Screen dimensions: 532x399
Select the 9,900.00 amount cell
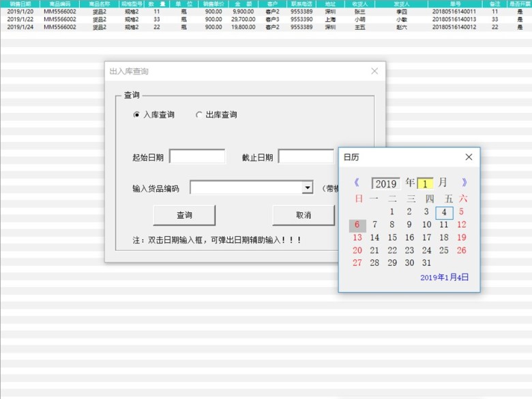point(243,12)
